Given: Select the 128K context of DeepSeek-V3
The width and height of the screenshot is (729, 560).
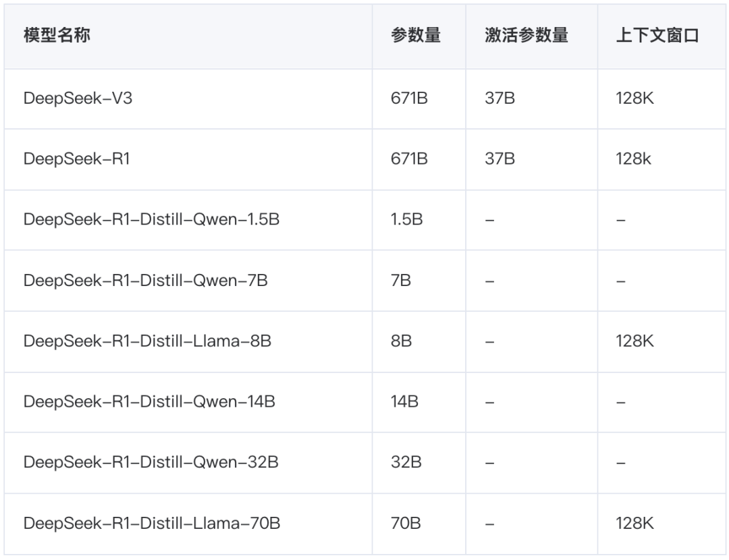Looking at the screenshot, I should (x=634, y=99).
